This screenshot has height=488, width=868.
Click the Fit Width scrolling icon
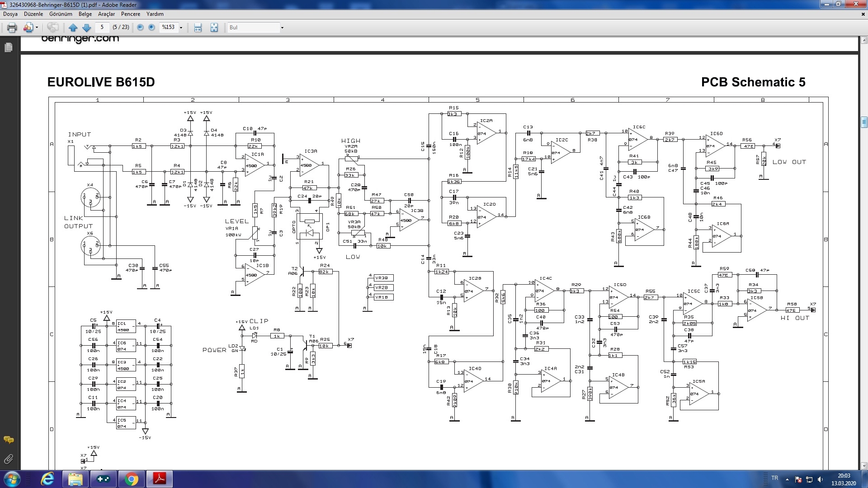(x=198, y=28)
